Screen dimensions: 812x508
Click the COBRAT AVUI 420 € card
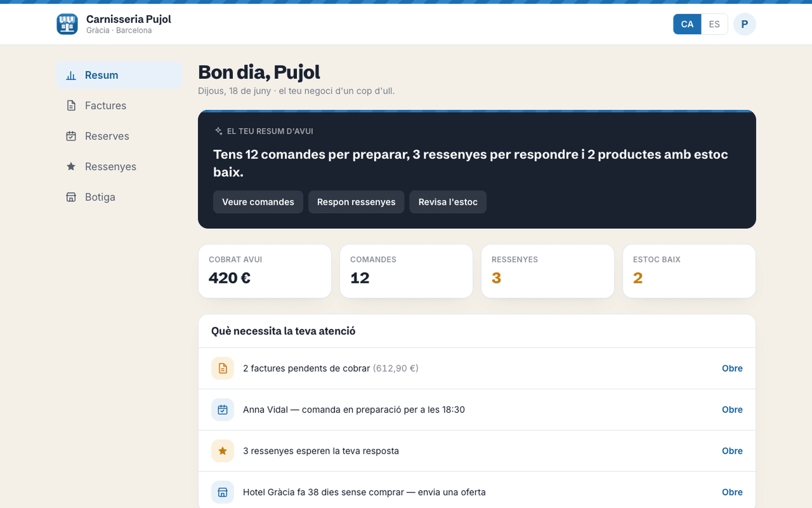[x=264, y=271]
